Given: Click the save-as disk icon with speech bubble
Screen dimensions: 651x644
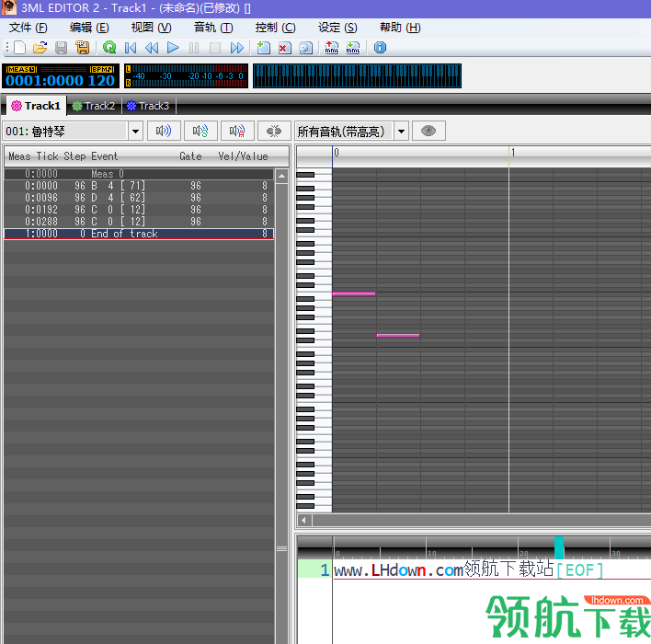Looking at the screenshot, I should pyautogui.click(x=83, y=48).
